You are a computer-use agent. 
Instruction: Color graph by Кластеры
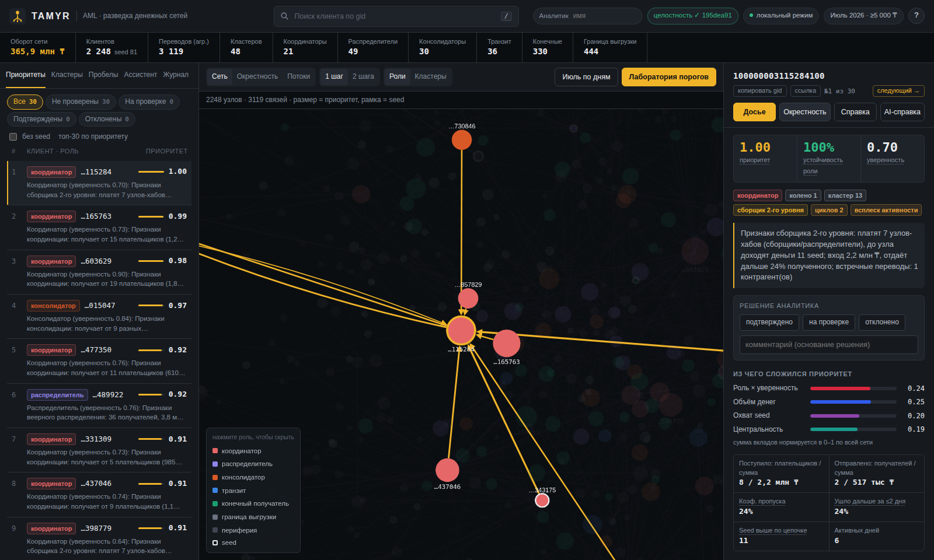[x=430, y=76]
